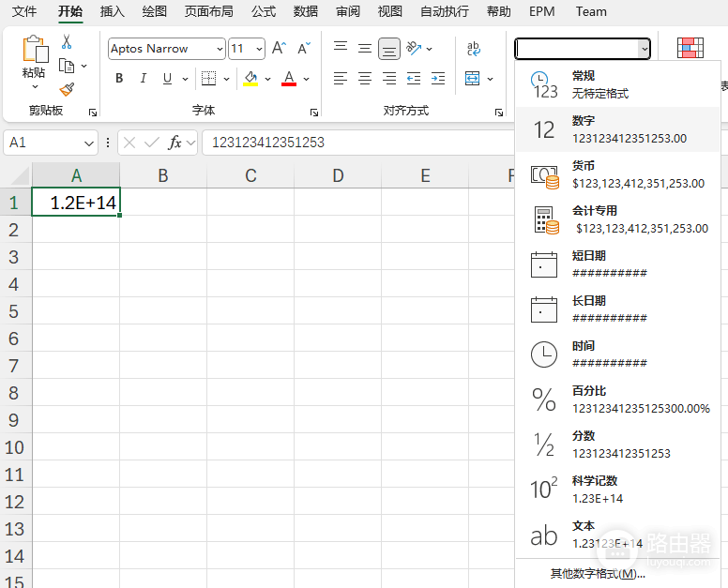Open font settings dialog launcher
Screen dimensions: 728x588
point(314,113)
